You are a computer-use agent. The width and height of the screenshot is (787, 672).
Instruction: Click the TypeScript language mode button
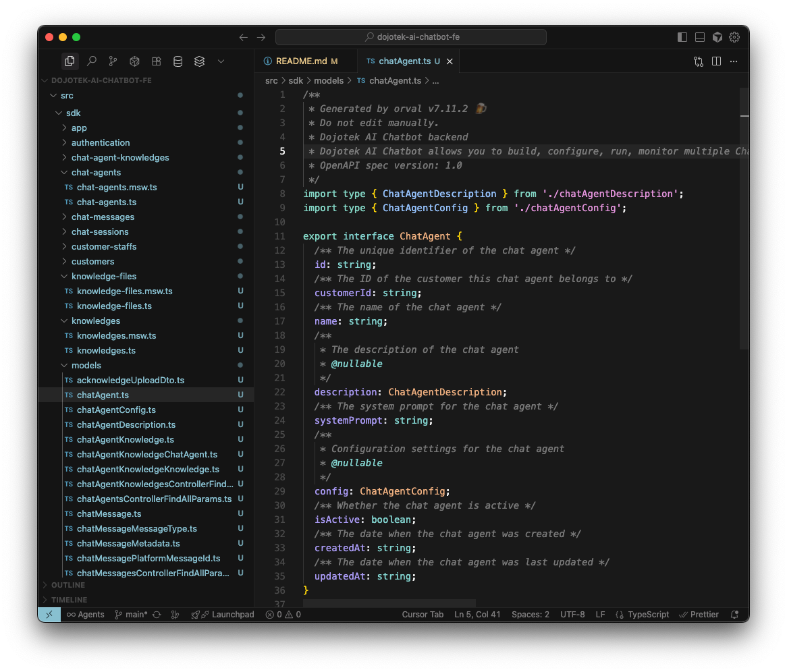[643, 615]
